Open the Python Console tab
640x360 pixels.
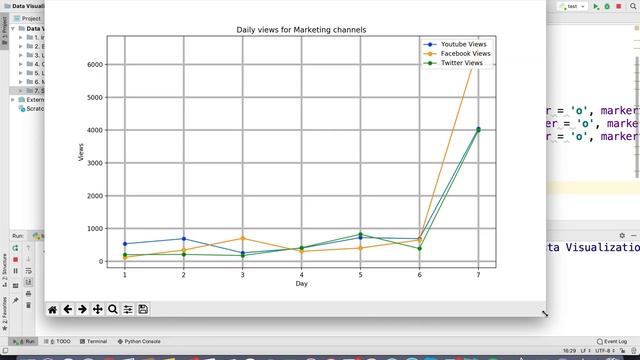coord(139,341)
